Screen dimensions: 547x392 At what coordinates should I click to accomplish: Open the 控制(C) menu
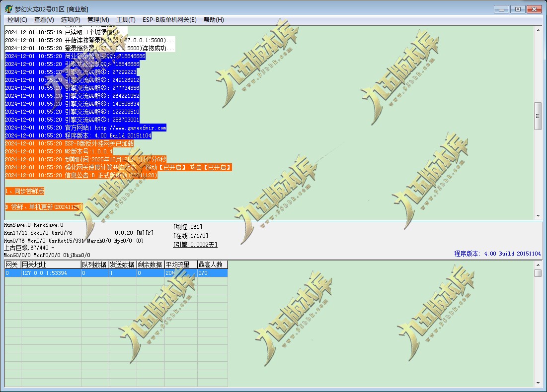point(17,20)
